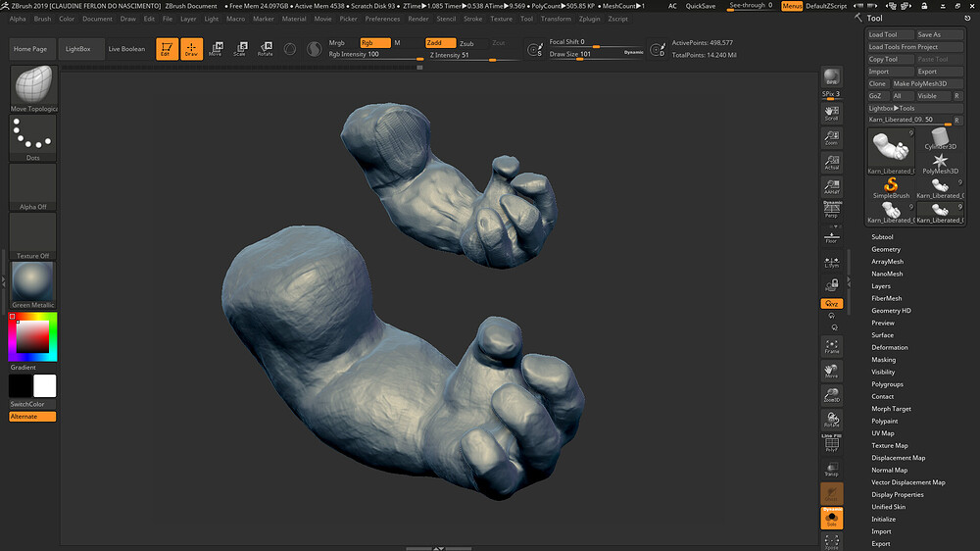Click the Load Tool button
Image resolution: width=980 pixels, height=551 pixels.
(x=891, y=34)
